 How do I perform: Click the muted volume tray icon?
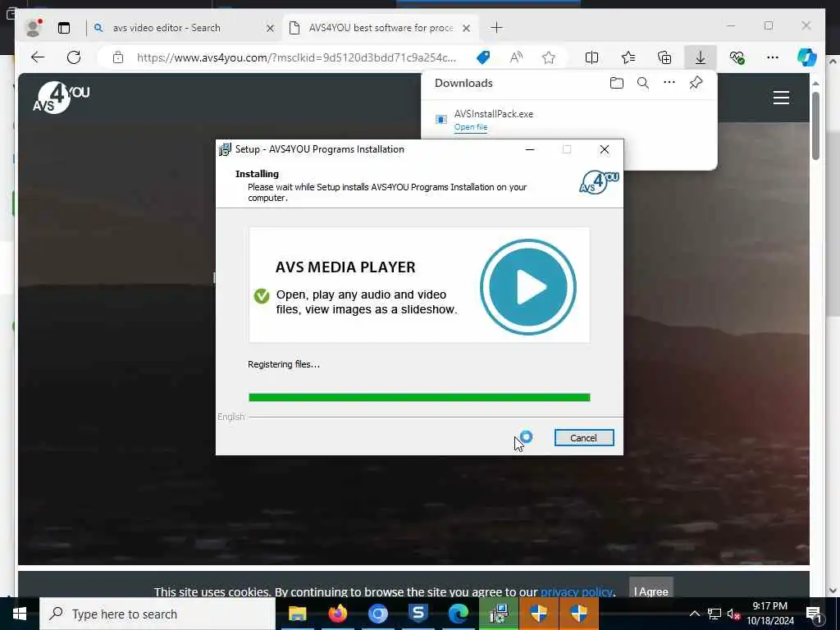click(x=733, y=614)
